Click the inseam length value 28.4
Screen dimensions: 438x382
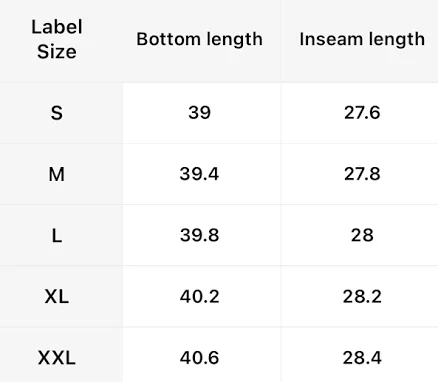pyautogui.click(x=362, y=358)
